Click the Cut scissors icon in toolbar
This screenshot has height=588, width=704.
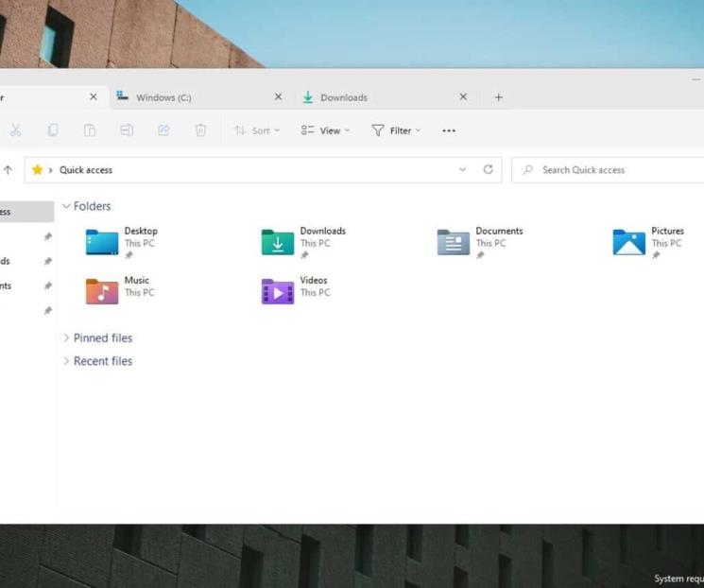pos(16,130)
